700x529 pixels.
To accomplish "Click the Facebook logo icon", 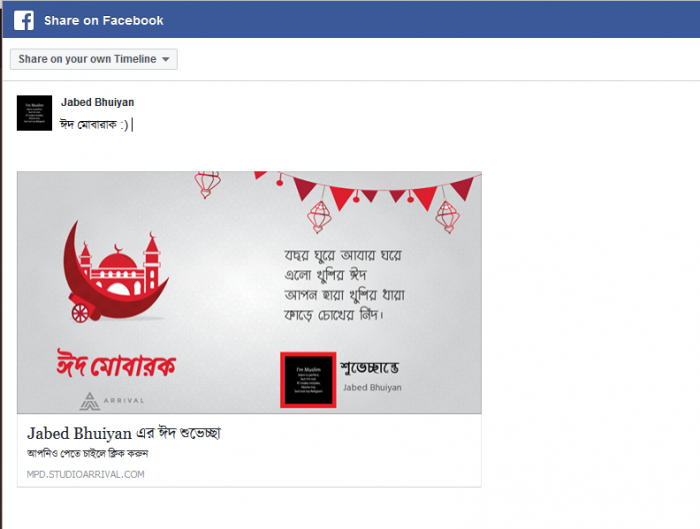I will tap(24, 21).
